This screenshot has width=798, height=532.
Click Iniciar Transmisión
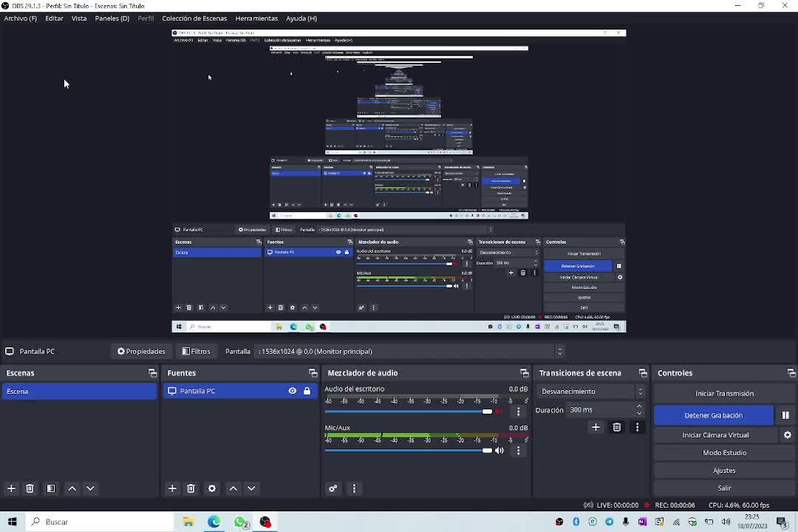[724, 394]
